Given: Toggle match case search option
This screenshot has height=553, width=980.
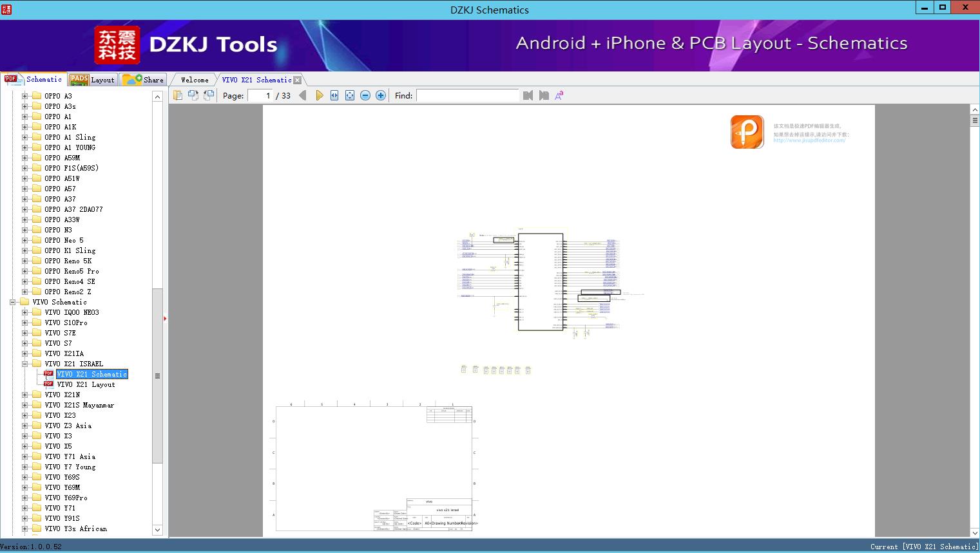Looking at the screenshot, I should [559, 95].
